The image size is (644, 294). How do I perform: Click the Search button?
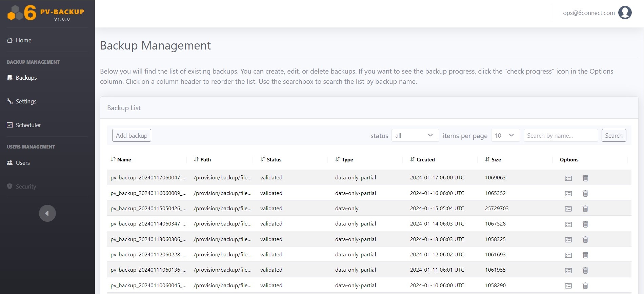[613, 136]
